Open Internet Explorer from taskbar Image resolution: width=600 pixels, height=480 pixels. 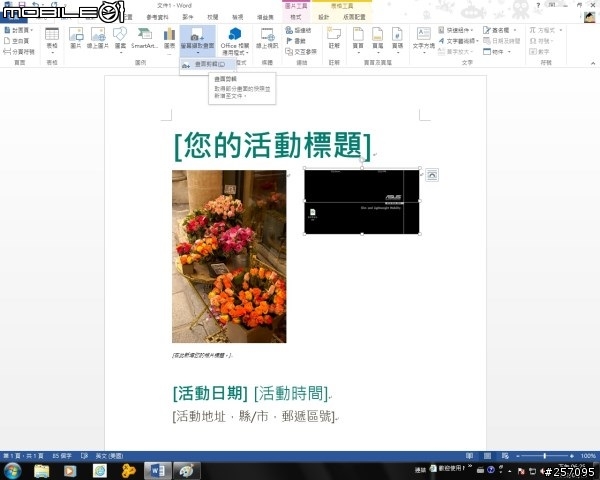point(99,471)
